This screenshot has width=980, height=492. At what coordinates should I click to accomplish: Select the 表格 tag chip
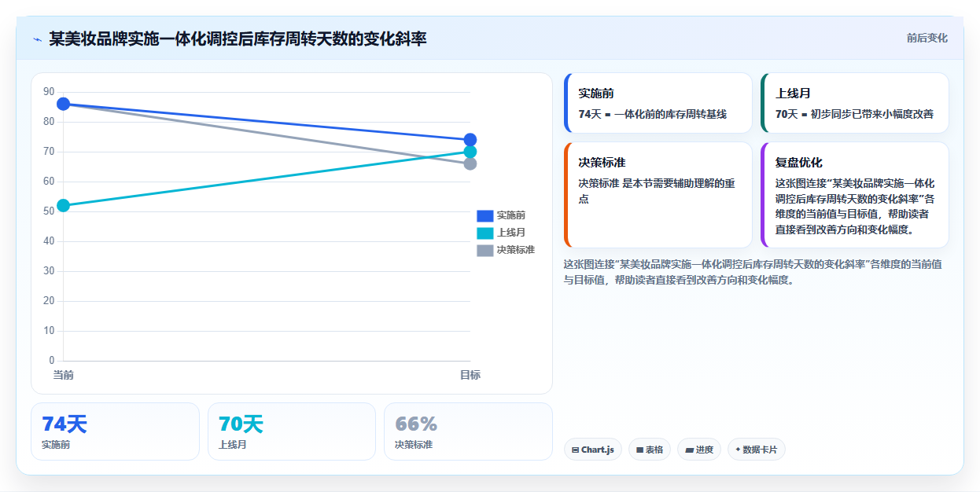click(650, 450)
